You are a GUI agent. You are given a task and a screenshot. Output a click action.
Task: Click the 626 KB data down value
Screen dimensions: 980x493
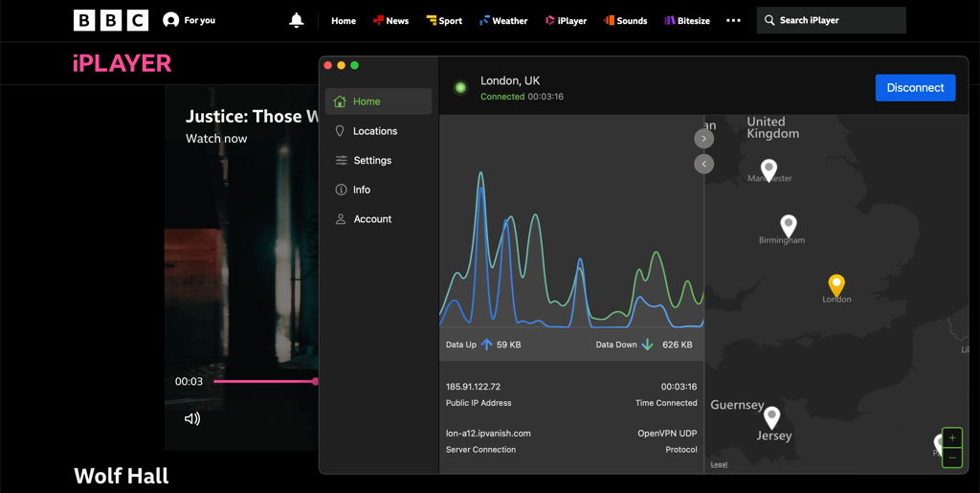[678, 345]
